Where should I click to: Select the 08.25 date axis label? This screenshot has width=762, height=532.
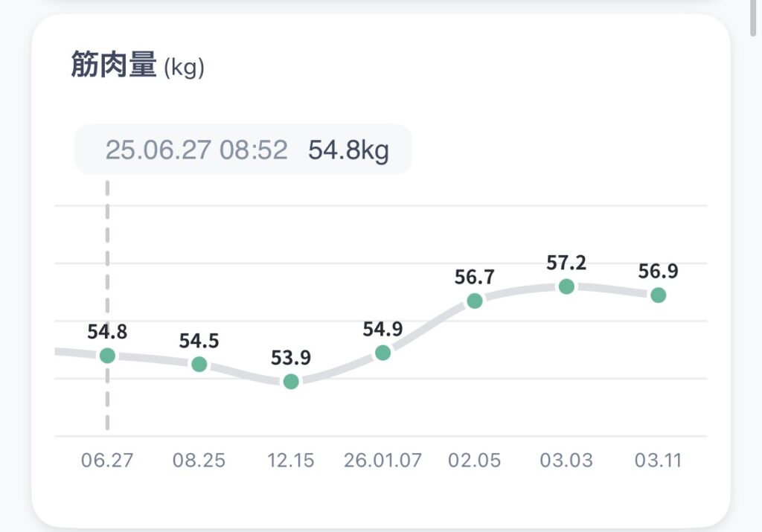pos(199,461)
